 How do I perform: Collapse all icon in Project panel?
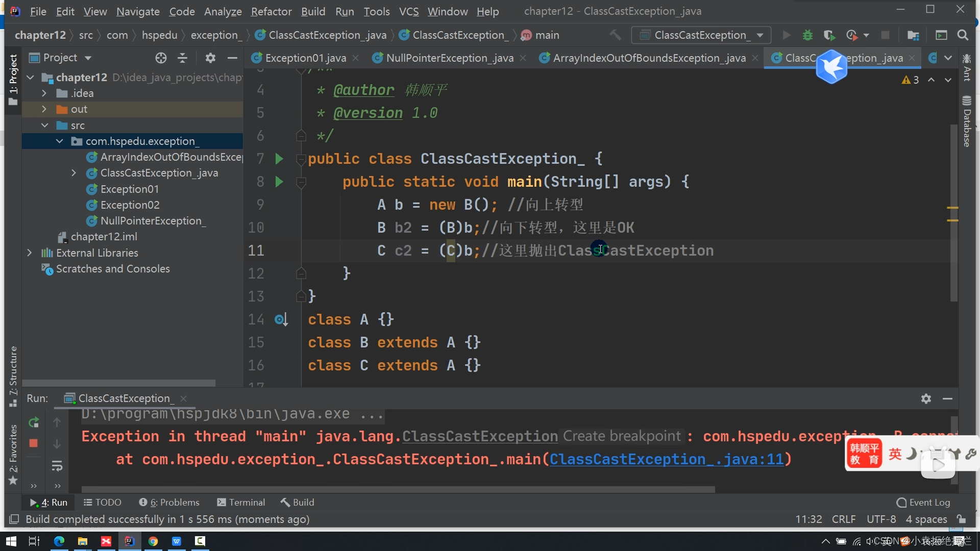coord(182,58)
